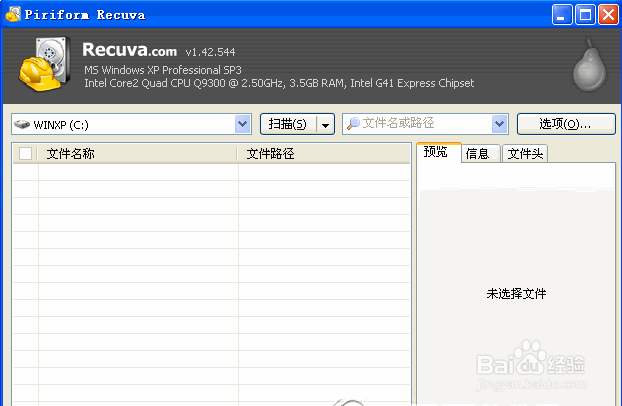Minimize the Piriform Recuva window
622x406 pixels.
[562, 15]
